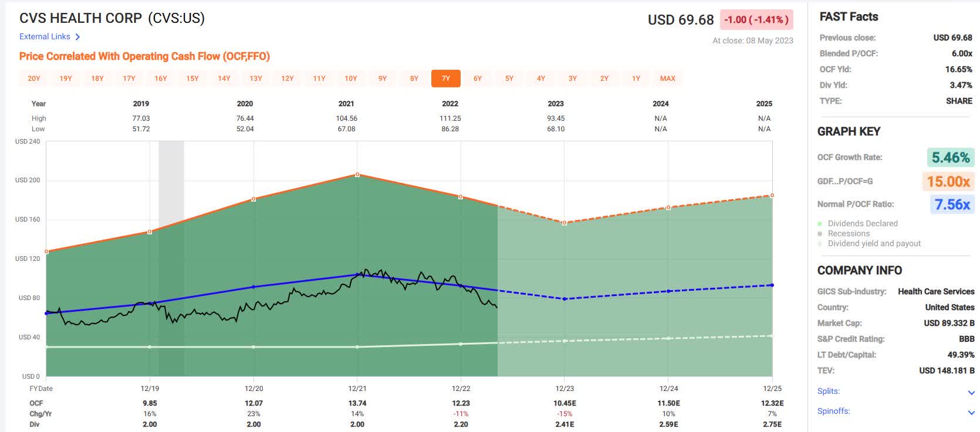Image resolution: width=980 pixels, height=432 pixels.
Task: Expand the Spinoffs section
Action: [x=971, y=412]
